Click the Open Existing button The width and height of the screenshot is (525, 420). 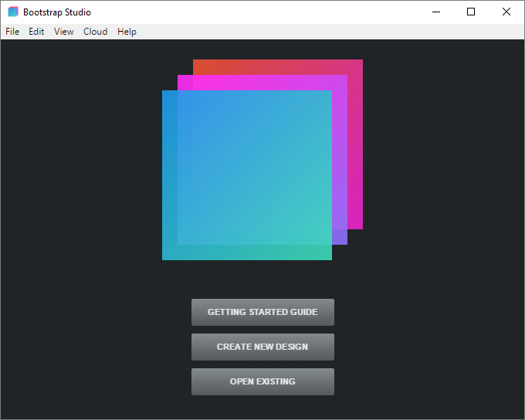pos(262,382)
